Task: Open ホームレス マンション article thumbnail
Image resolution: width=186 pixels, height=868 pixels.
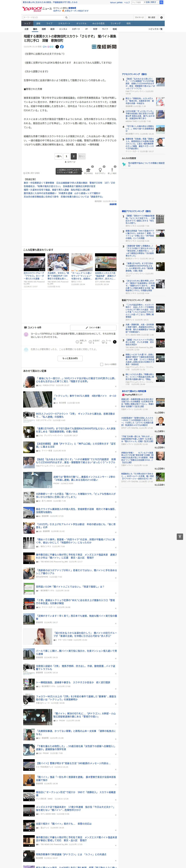Action: (82, 262)
